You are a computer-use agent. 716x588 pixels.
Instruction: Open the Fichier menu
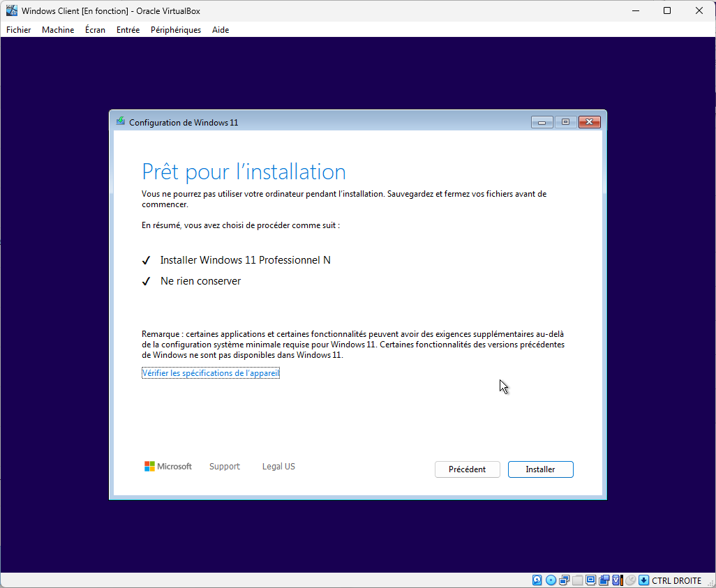tap(19, 30)
